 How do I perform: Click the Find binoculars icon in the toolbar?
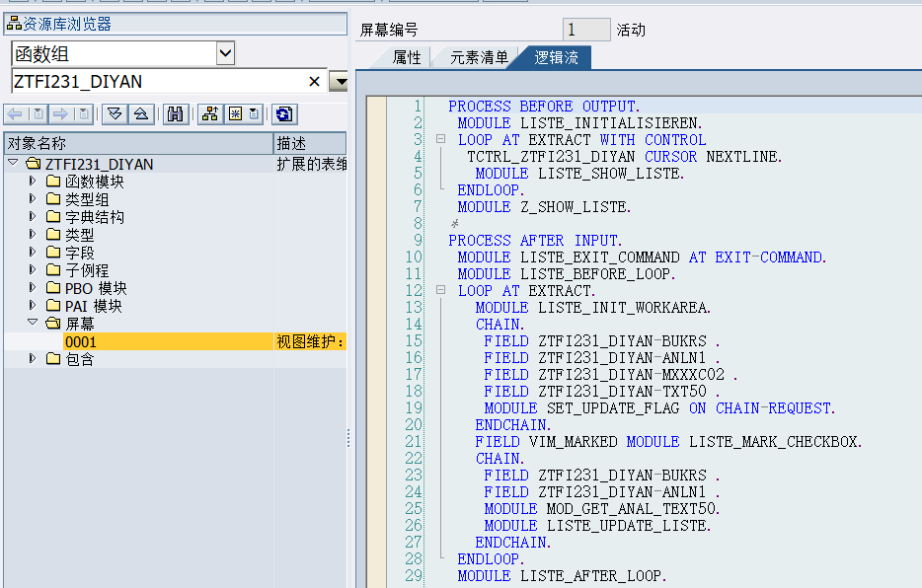[176, 114]
